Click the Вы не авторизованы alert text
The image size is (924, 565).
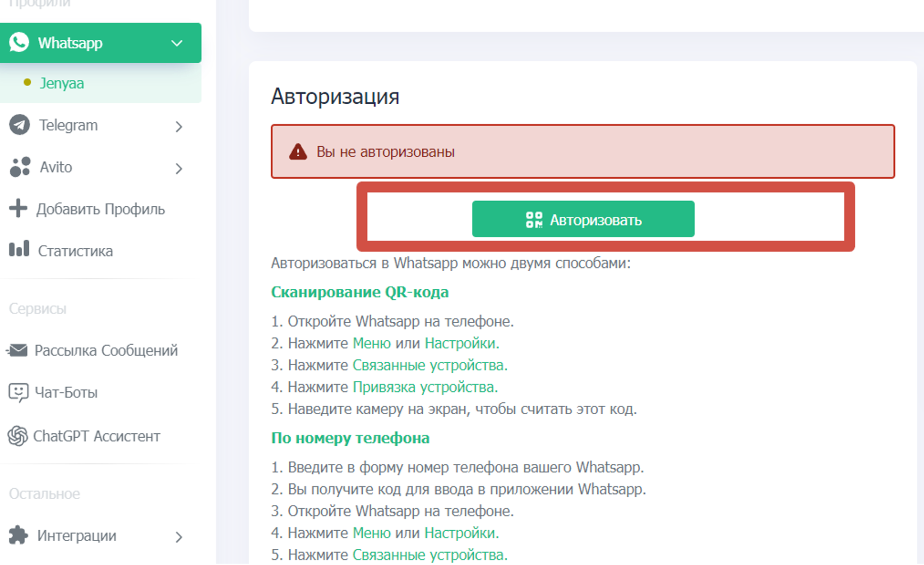(x=385, y=152)
